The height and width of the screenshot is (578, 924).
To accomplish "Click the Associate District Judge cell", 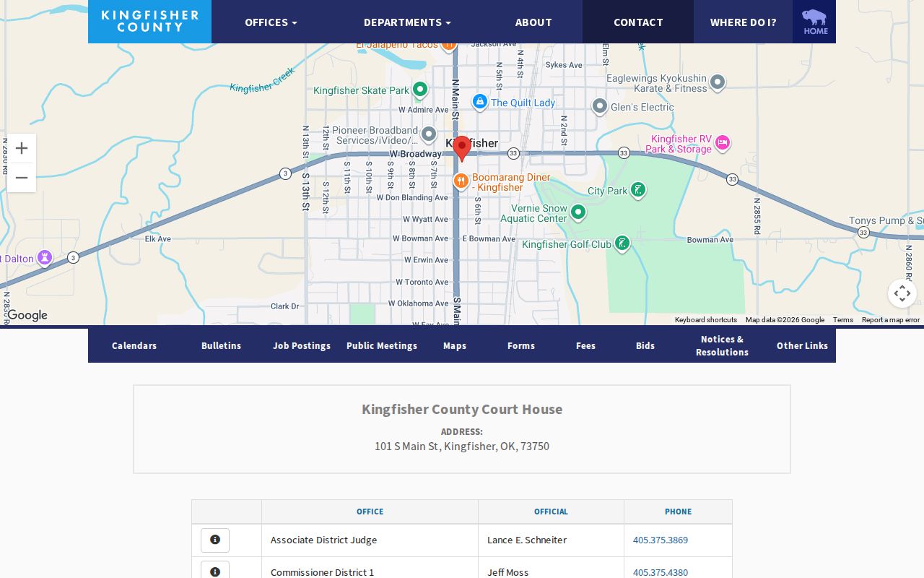I will pos(370,540).
